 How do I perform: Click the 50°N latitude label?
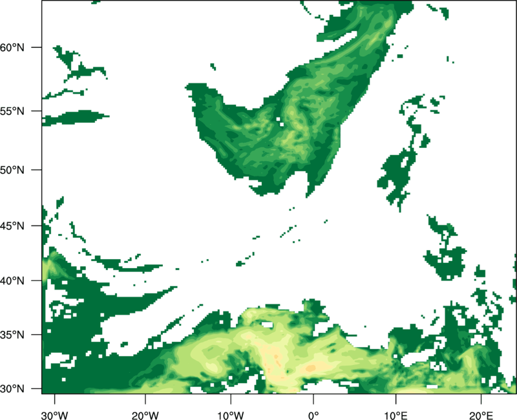click(x=12, y=170)
